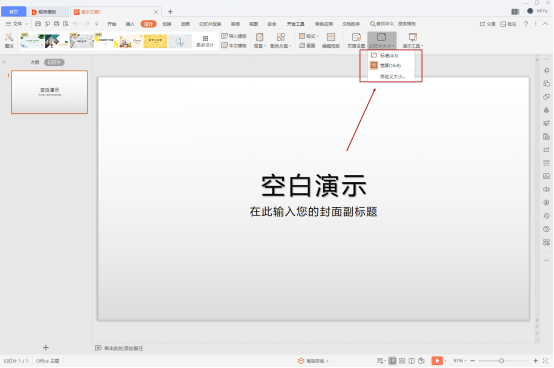Open Edit Master icon
554x368 pixels.
331,37
